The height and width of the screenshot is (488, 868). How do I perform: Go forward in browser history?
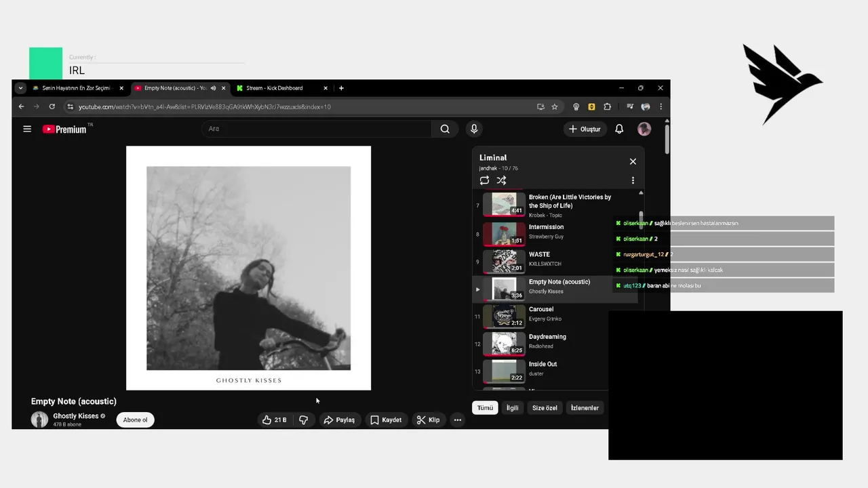coord(37,106)
